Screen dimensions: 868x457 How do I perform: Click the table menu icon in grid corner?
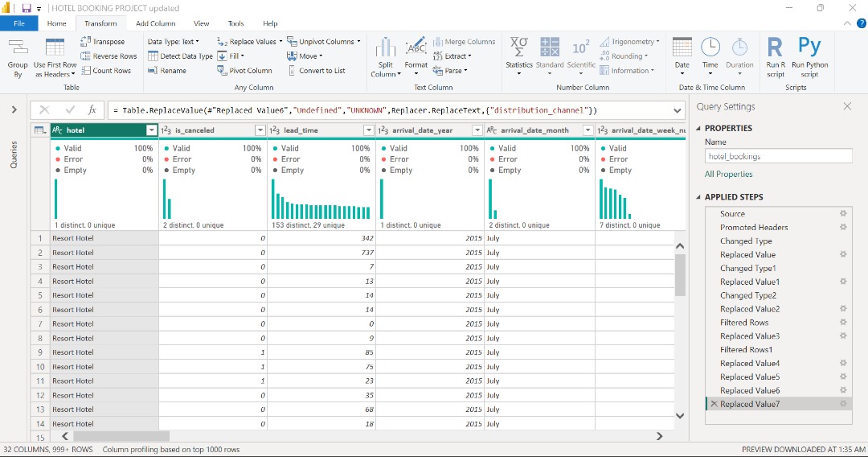tap(40, 130)
